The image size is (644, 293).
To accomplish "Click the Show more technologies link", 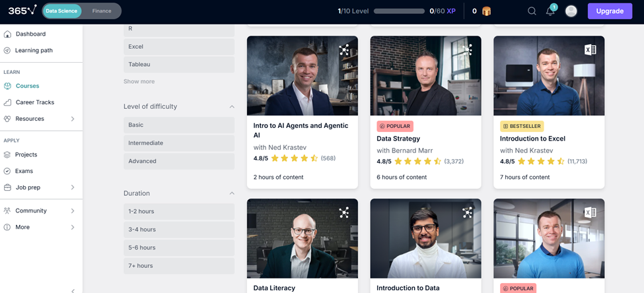I will [139, 82].
